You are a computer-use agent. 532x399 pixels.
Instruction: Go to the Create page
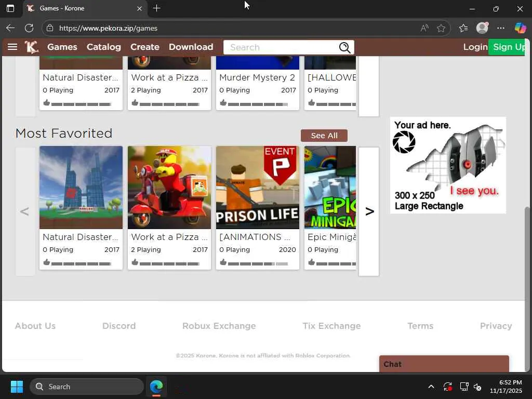tap(145, 47)
